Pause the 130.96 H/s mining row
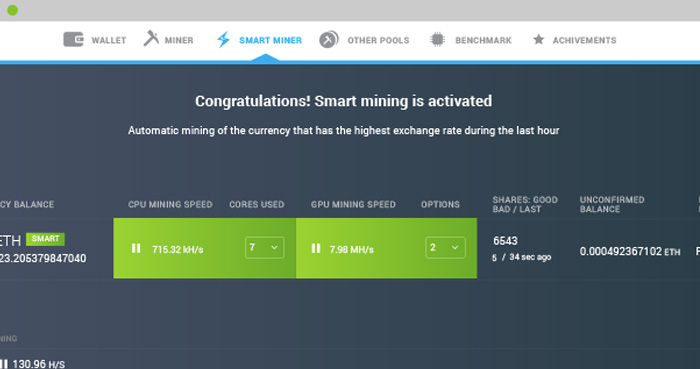The image size is (700, 369). click(4, 364)
